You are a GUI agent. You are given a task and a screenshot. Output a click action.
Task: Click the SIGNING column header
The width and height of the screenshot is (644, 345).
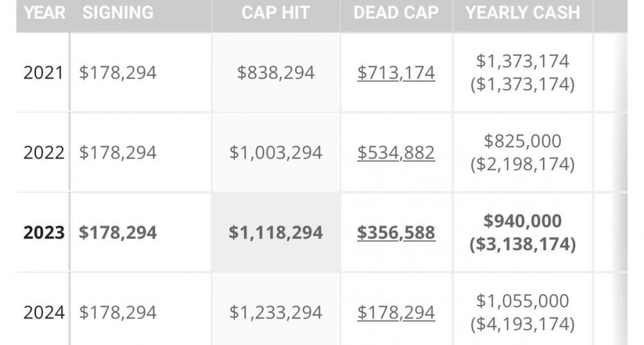(x=118, y=12)
